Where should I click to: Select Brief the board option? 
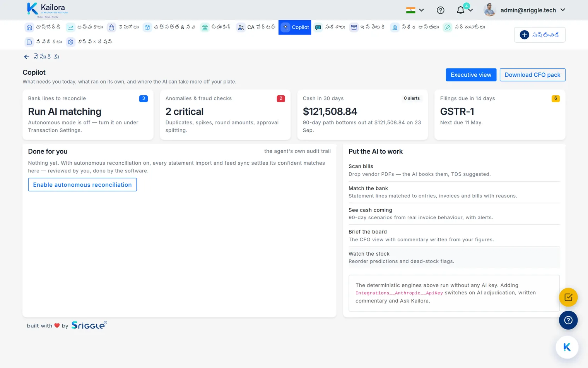pos(454,236)
